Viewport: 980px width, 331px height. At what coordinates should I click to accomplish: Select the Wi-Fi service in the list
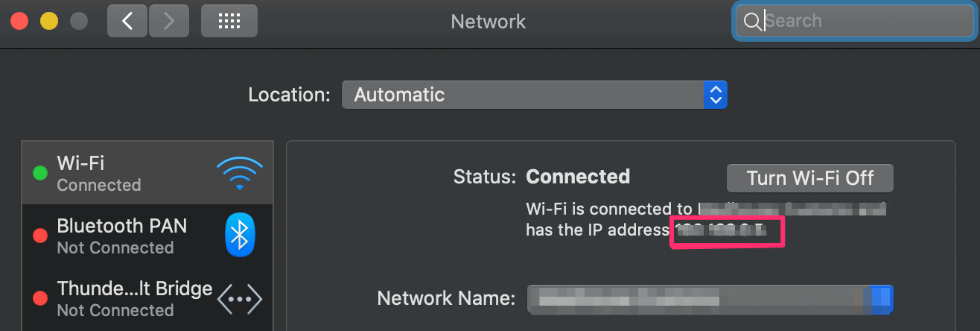pyautogui.click(x=147, y=174)
